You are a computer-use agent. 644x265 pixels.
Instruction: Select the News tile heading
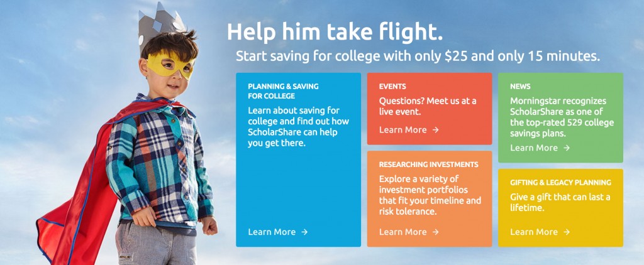[x=520, y=87]
